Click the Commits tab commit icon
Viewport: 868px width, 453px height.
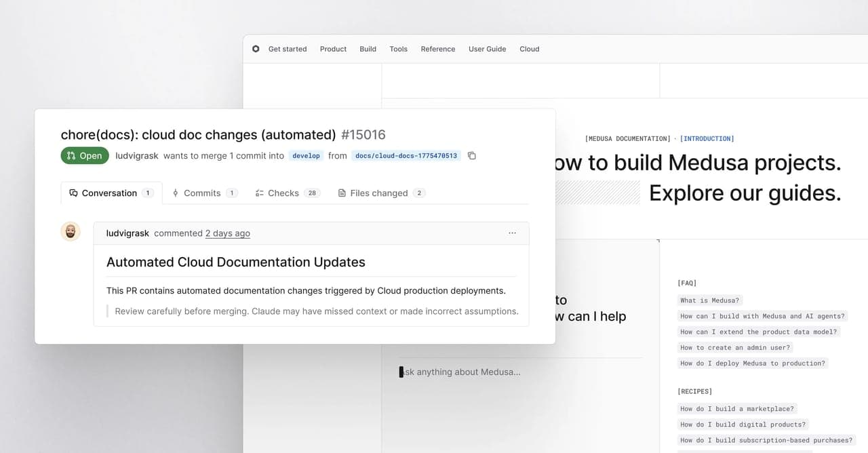pos(176,193)
